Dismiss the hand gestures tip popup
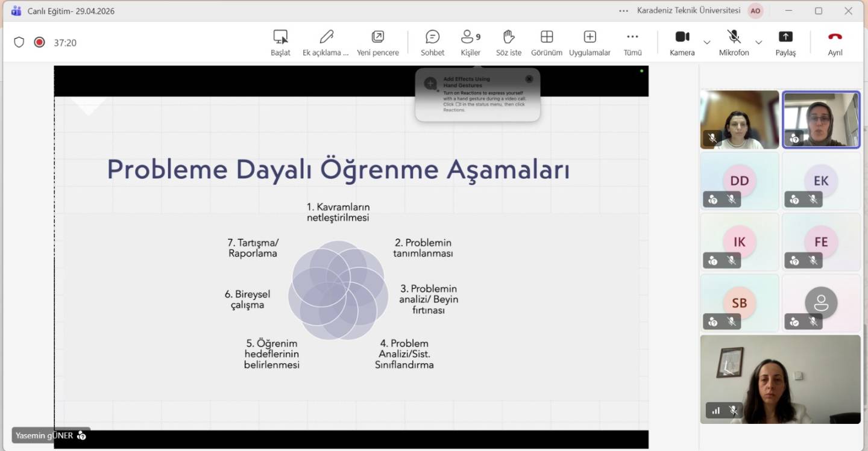Image resolution: width=868 pixels, height=451 pixels. point(529,79)
